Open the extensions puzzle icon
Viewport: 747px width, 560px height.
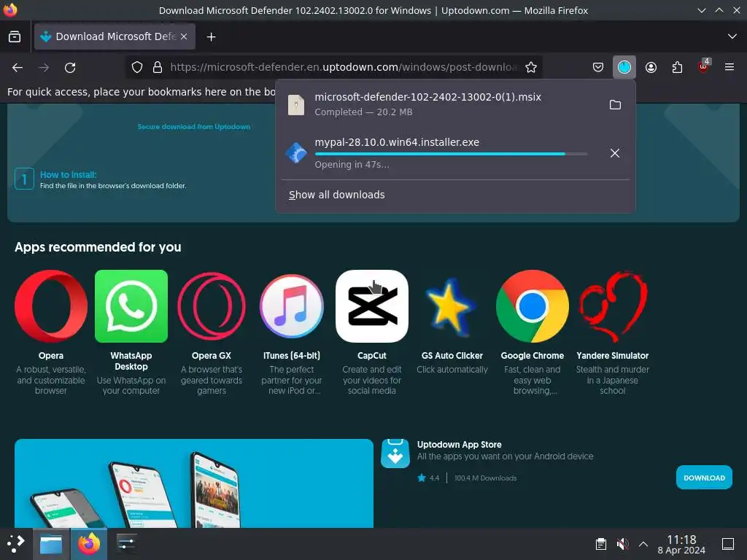point(677,67)
